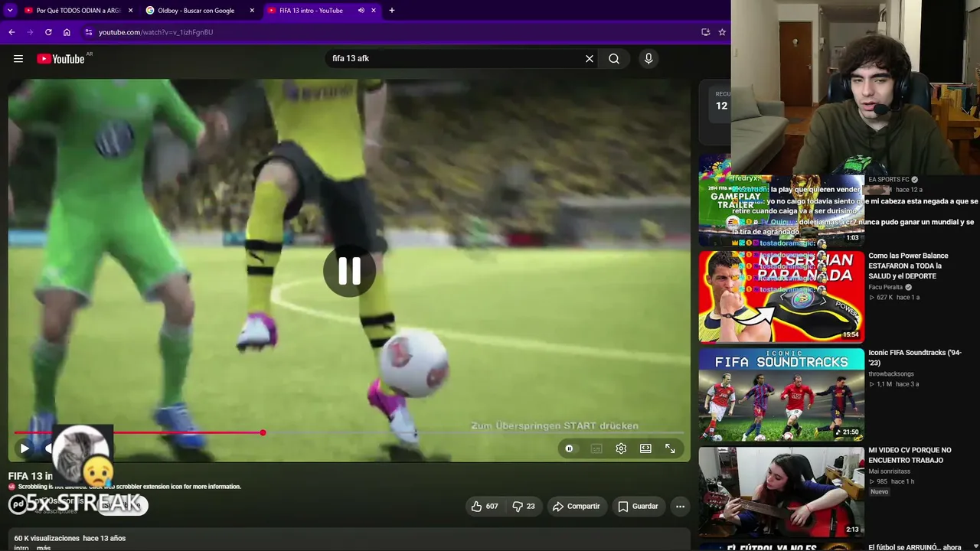
Task: Visit the Facu Peralta channel
Action: [885, 287]
